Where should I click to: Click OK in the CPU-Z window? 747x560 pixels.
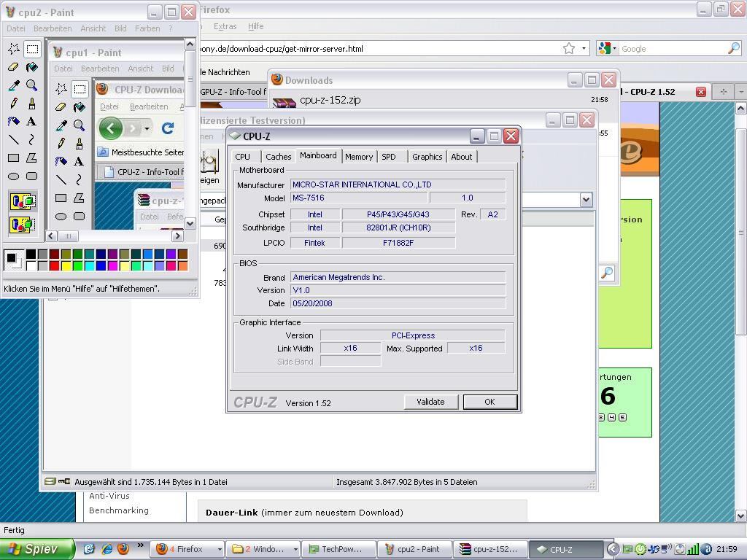[x=489, y=402]
